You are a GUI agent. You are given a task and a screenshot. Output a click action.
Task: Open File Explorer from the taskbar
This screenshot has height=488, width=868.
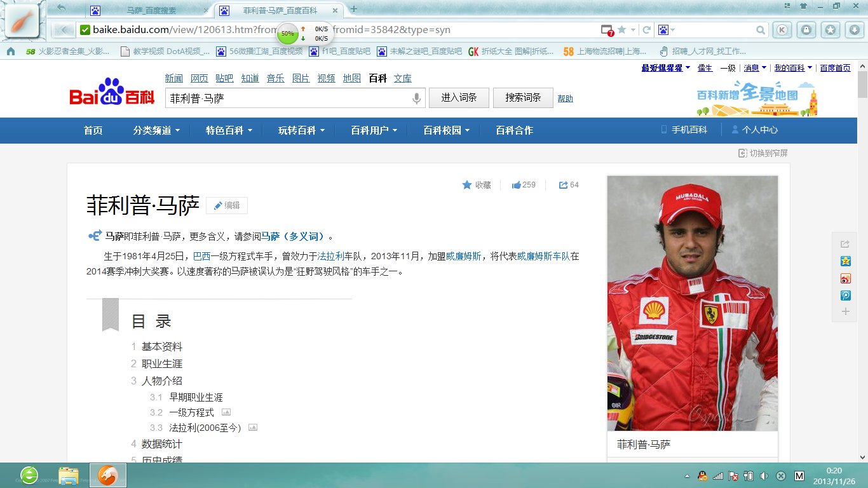68,475
